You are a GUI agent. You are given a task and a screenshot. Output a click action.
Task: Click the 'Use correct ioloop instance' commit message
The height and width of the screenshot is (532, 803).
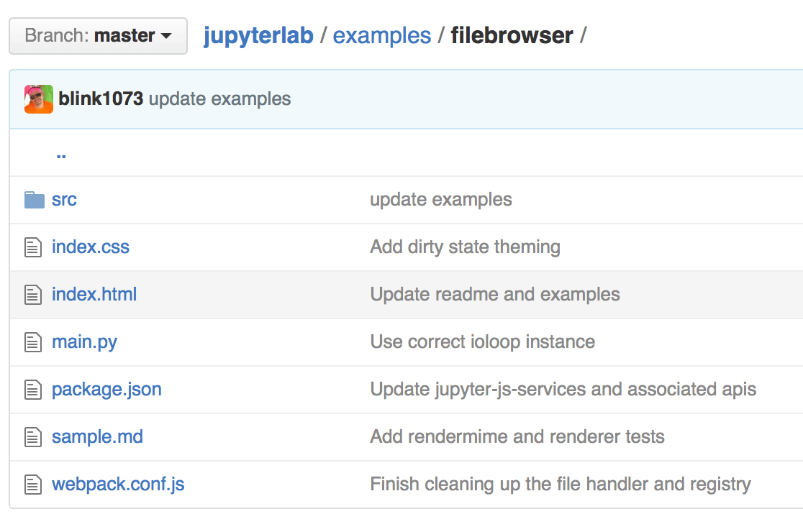(483, 341)
